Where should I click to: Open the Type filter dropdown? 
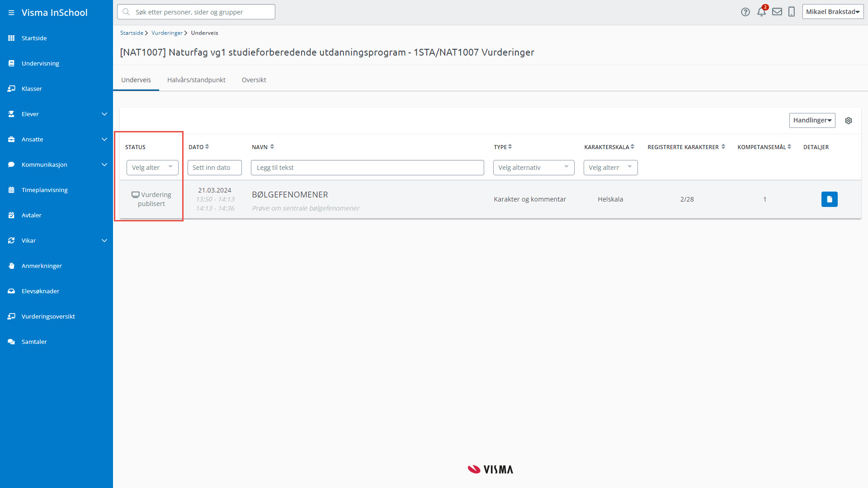pos(533,168)
